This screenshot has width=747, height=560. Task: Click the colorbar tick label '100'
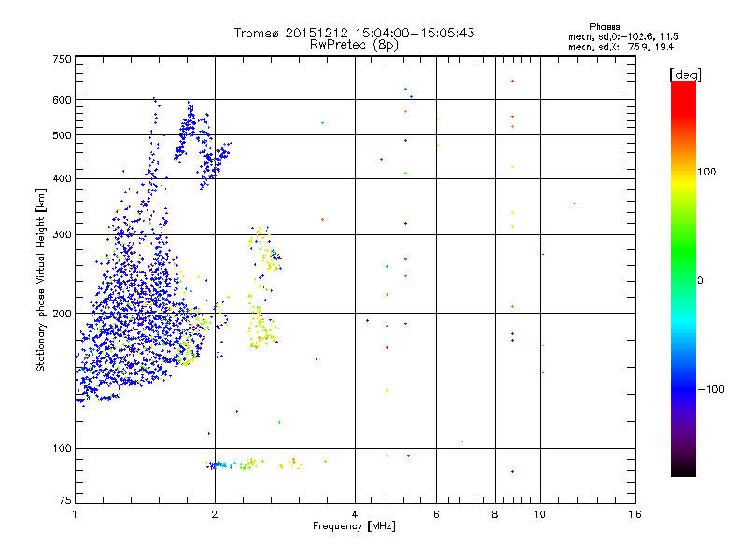(x=707, y=172)
